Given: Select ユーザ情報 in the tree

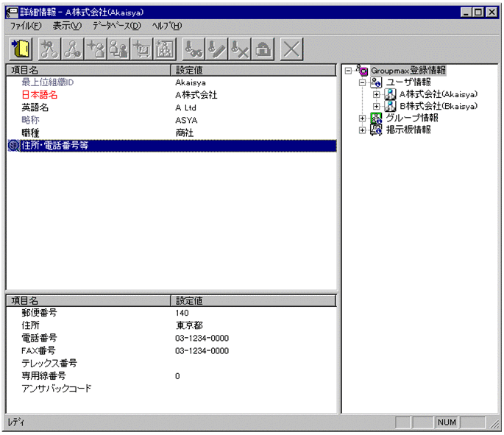Looking at the screenshot, I should pos(408,82).
